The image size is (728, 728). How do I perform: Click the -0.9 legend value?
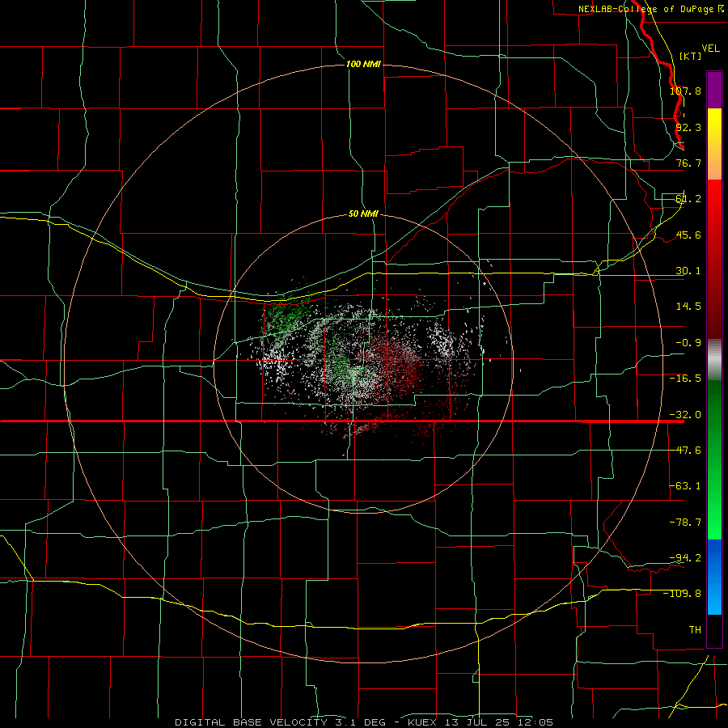[688, 343]
